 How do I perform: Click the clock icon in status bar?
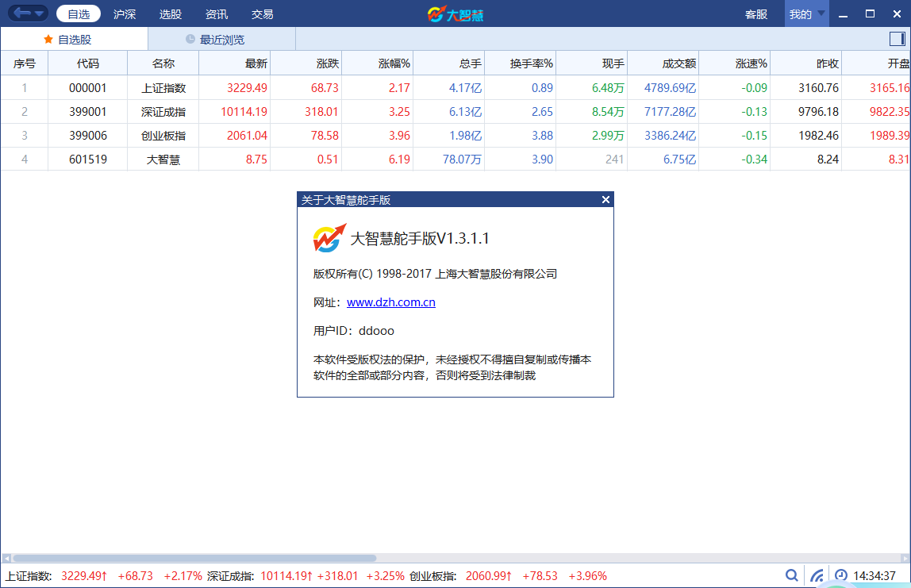pos(840,575)
